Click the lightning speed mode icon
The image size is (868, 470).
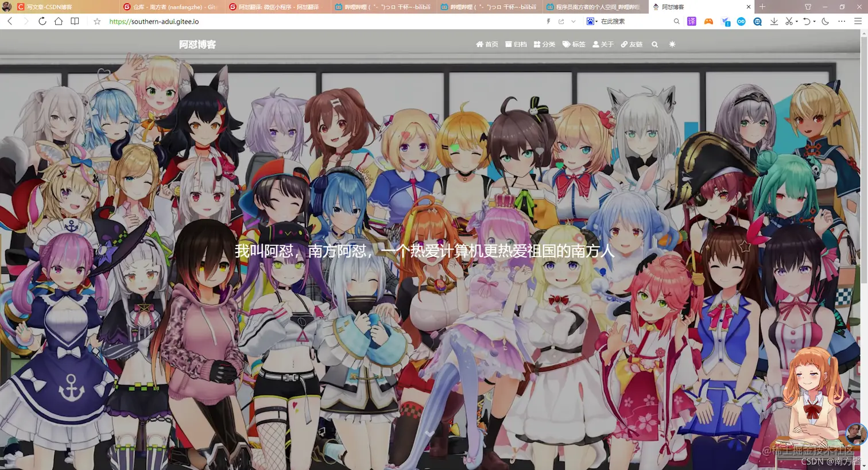point(548,21)
